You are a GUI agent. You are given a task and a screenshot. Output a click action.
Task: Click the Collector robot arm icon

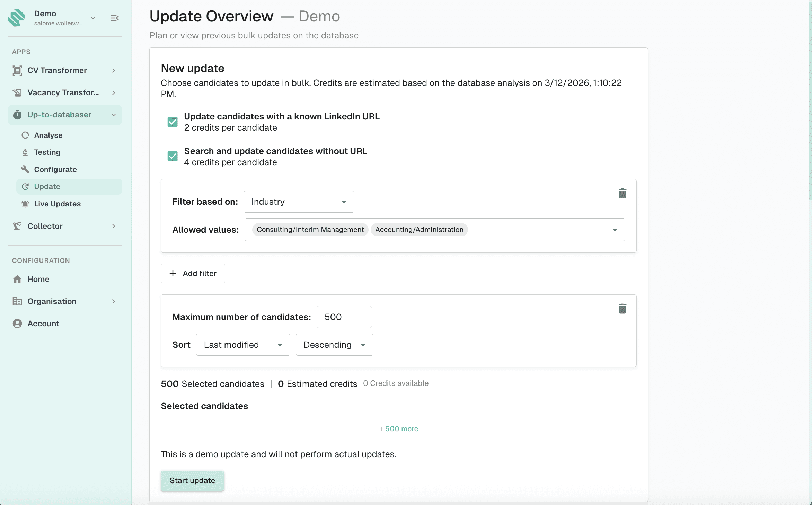[17, 226]
